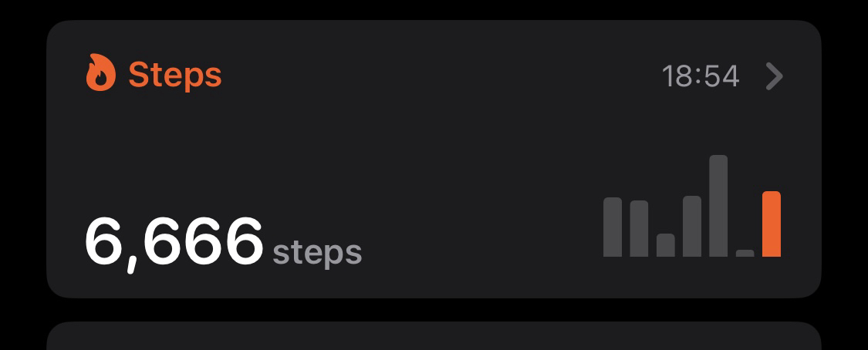Open the partially visible card below Steps
This screenshot has width=868, height=350.
pos(434,336)
